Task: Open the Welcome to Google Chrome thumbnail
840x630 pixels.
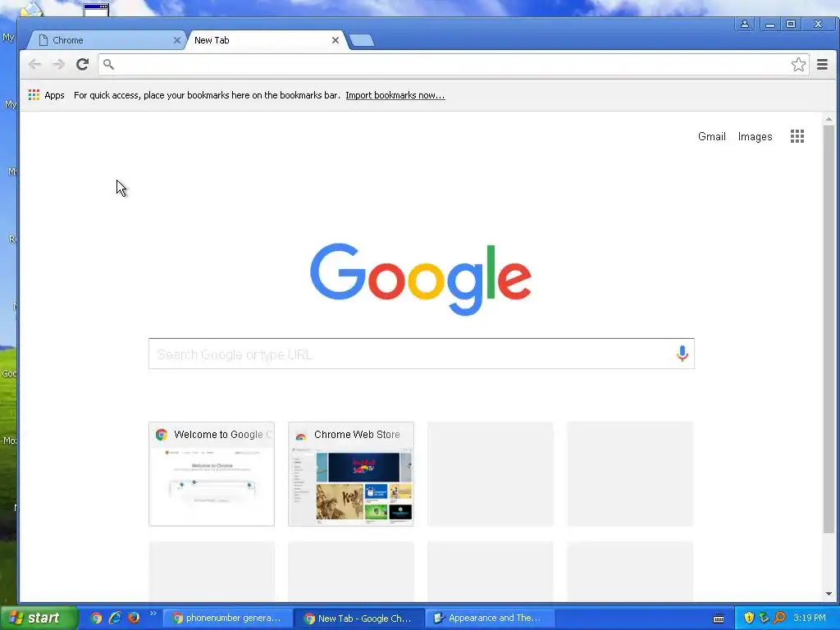Action: click(x=212, y=473)
